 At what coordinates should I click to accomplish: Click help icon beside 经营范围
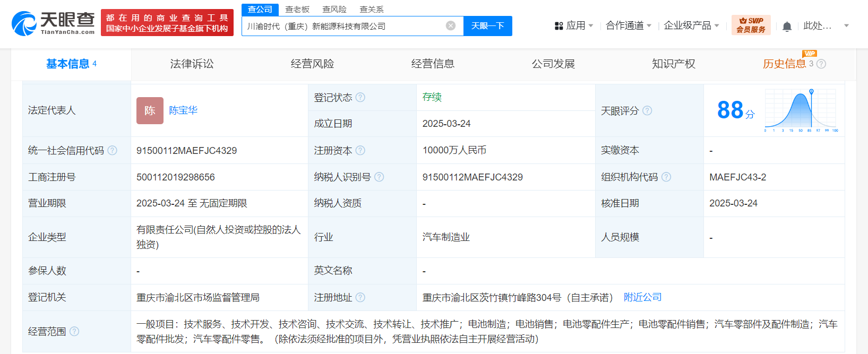coord(74,332)
